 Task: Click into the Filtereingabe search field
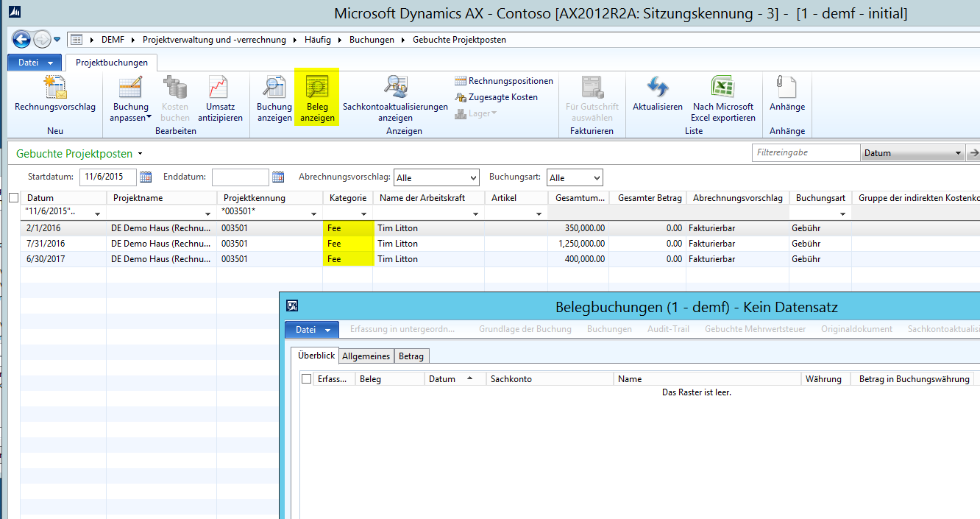[x=805, y=153]
